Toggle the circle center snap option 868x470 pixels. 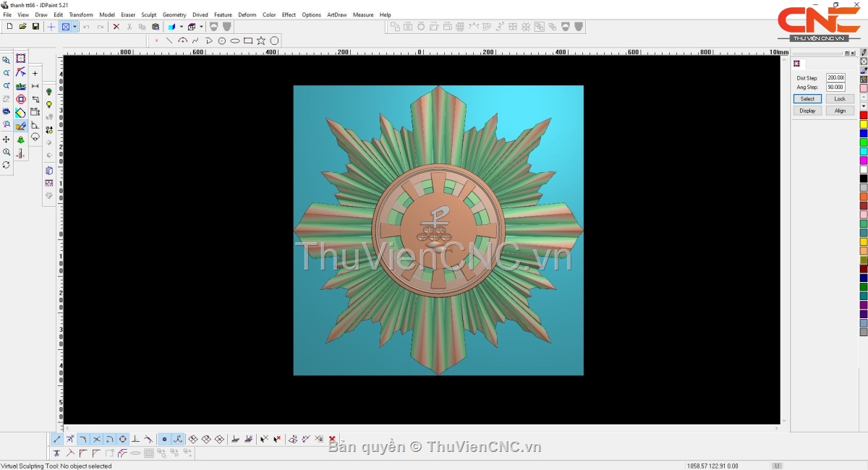(x=123, y=439)
